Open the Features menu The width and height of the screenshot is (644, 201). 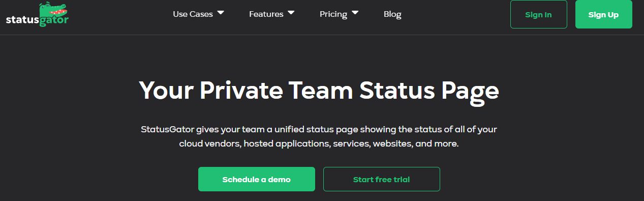(266, 14)
